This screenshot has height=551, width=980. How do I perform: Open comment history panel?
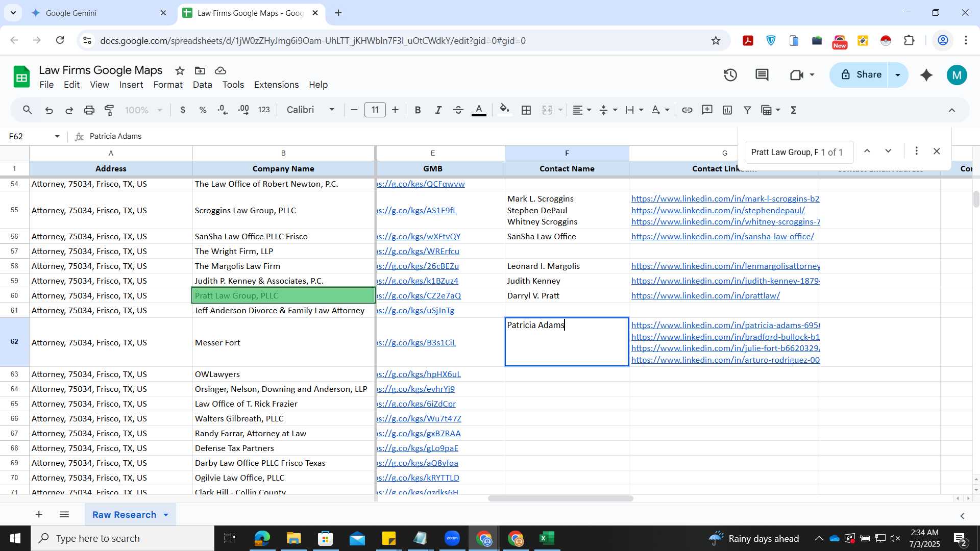pyautogui.click(x=762, y=75)
